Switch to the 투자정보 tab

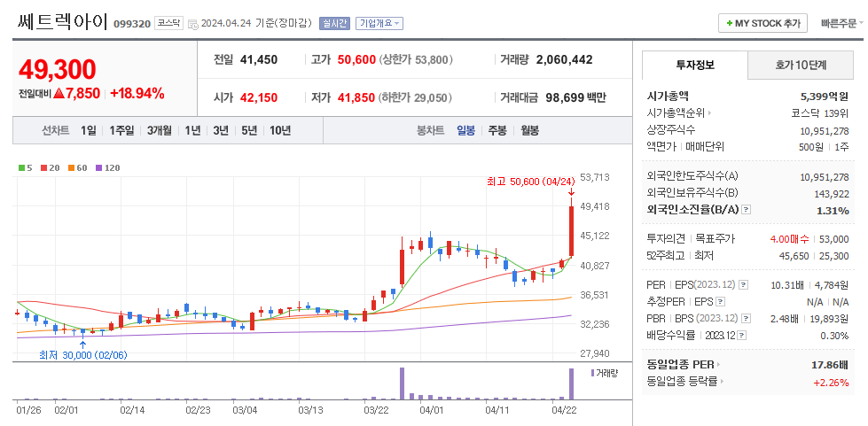pyautogui.click(x=695, y=65)
